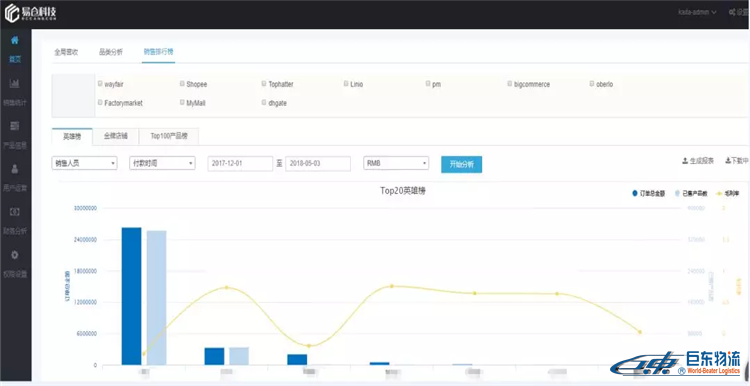750x386 pixels.
Task: Toggle the 订单总金额 legend series
Action: [648, 194]
